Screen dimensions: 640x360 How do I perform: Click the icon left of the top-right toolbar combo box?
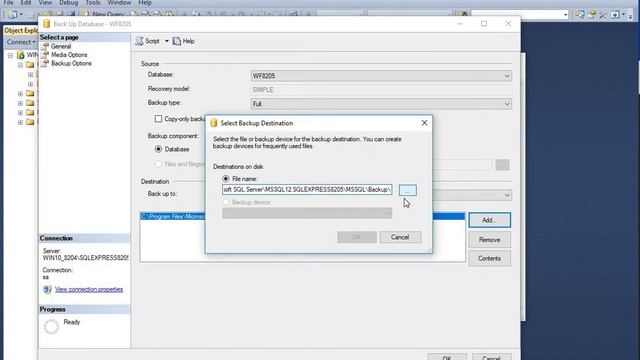click(x=463, y=14)
